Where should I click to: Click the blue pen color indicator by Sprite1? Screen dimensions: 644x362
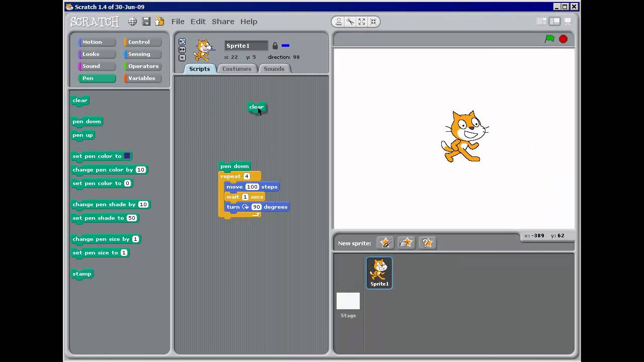click(x=285, y=46)
